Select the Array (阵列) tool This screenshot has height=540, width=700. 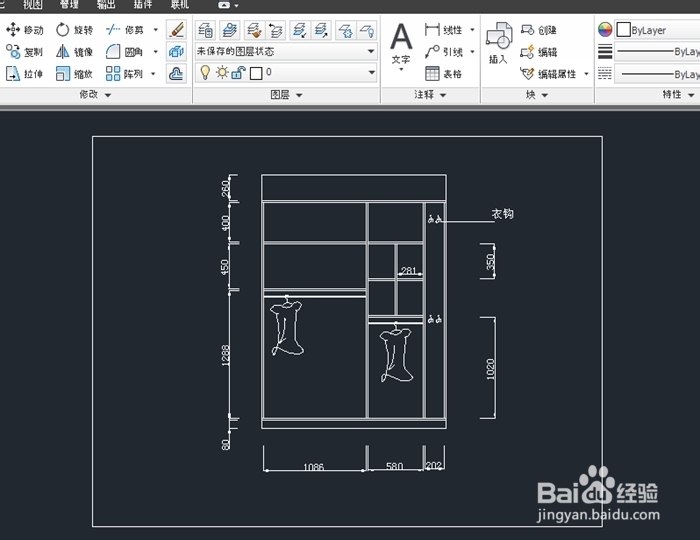pos(125,74)
